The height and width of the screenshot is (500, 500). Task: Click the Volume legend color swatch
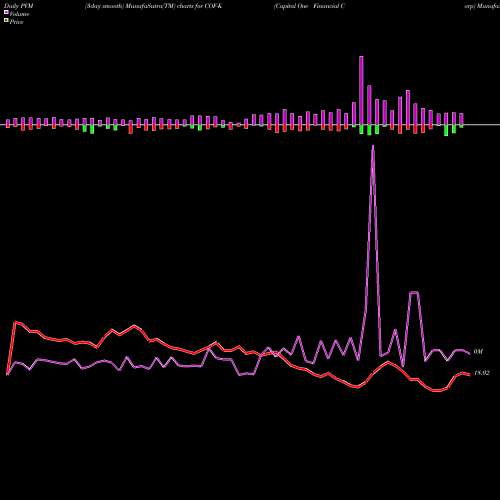(6, 13)
